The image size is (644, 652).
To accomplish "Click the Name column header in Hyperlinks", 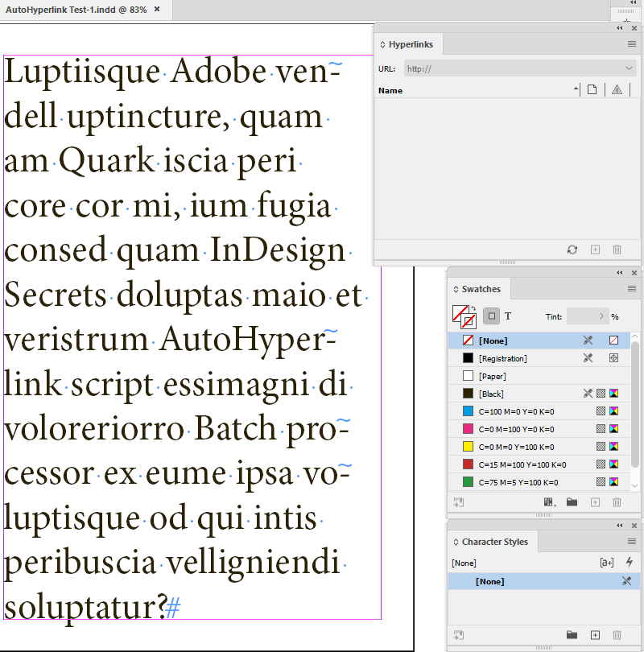I will 390,90.
